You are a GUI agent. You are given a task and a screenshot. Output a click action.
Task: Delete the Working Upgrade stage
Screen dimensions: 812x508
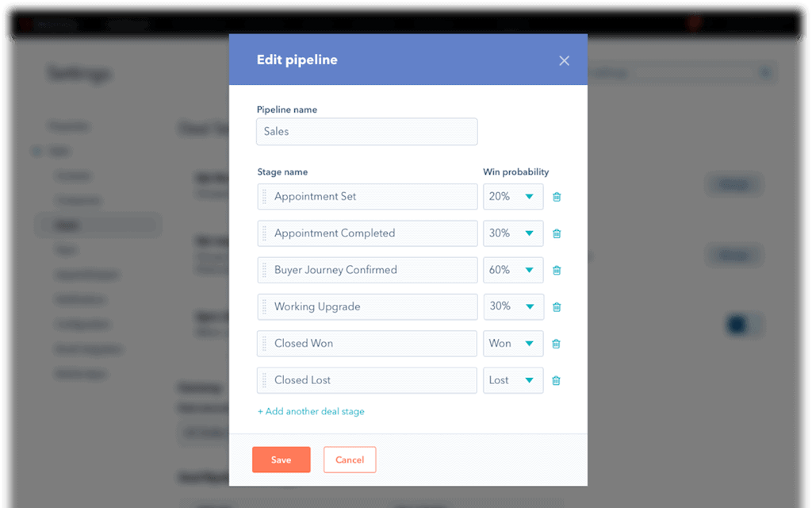[557, 306]
